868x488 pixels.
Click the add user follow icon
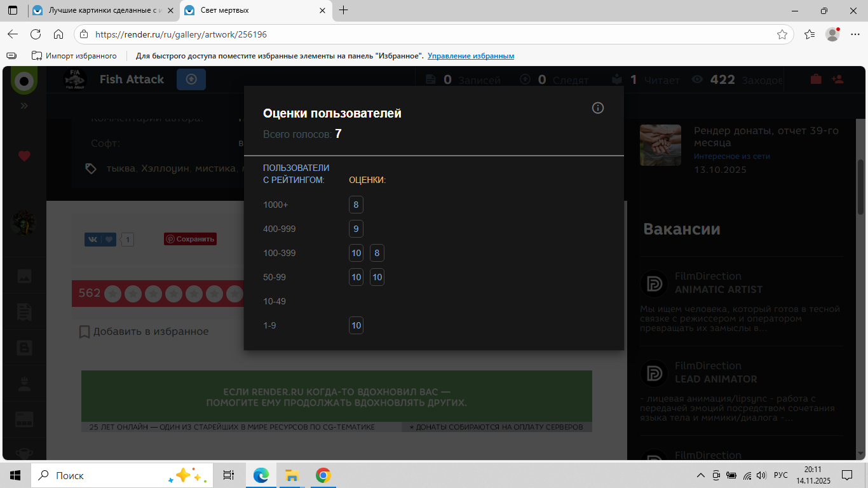click(x=837, y=79)
